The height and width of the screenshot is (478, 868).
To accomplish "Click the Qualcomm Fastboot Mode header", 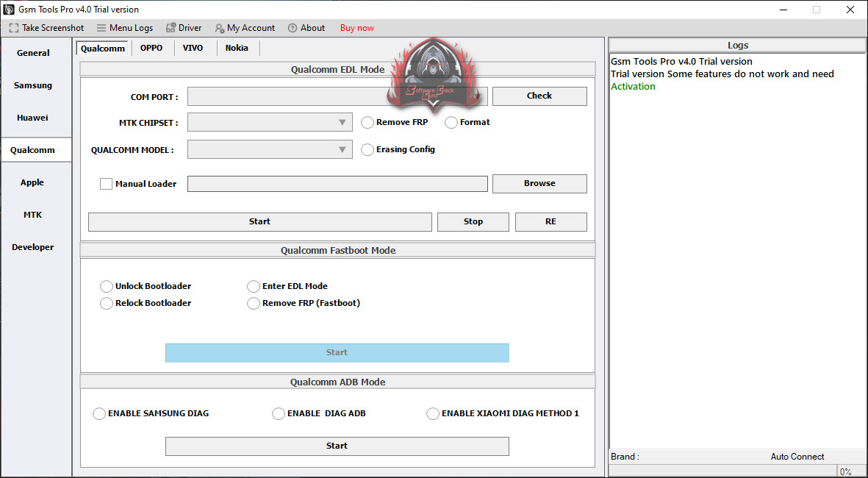I will coord(337,250).
